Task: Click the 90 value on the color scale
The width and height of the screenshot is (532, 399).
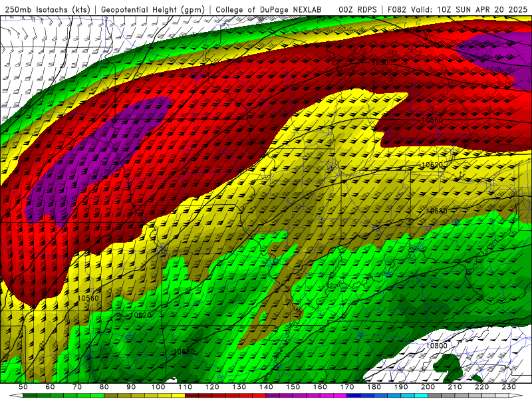Action: pos(131,387)
